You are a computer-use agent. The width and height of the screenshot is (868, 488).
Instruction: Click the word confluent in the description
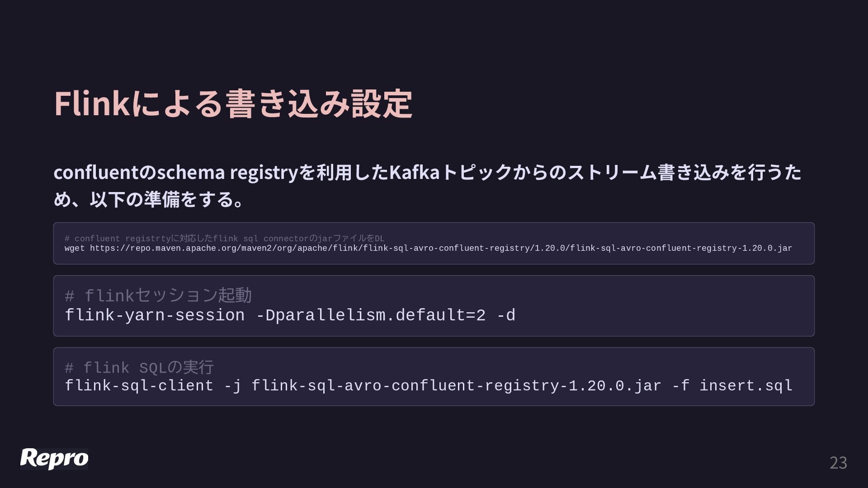(96, 172)
